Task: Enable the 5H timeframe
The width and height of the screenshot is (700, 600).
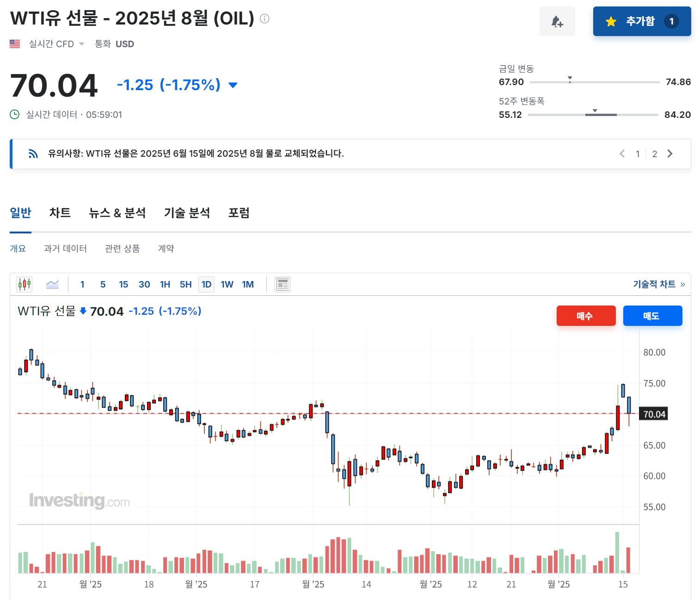Action: click(185, 284)
